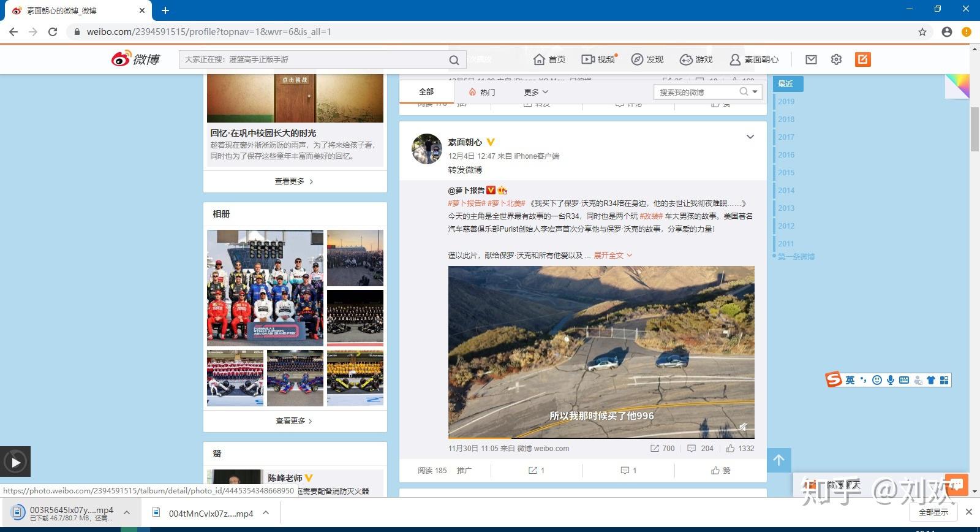Click the #萝卜北美# hashtag
The height and width of the screenshot is (532, 980).
point(506,203)
